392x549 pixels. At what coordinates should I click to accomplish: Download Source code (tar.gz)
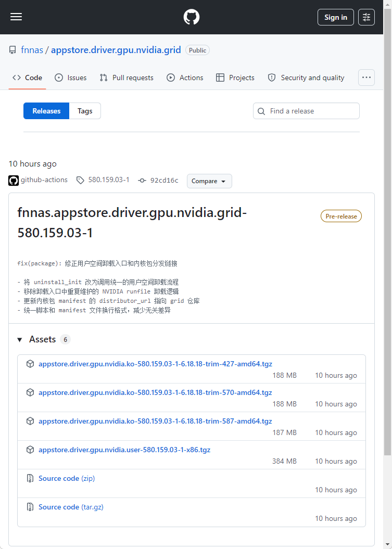click(x=71, y=507)
